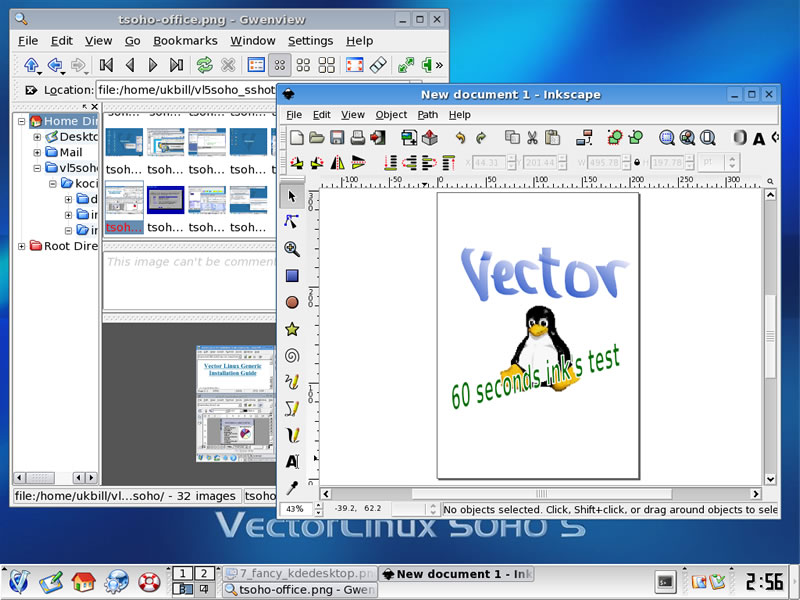800x600 pixels.
Task: Click the Inkscape Save document icon
Action: 337,138
